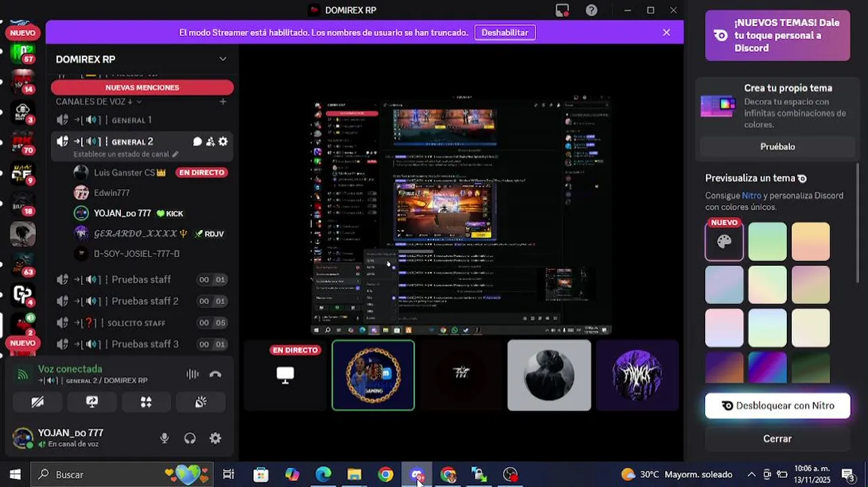The width and height of the screenshot is (868, 487).
Task: Open server with 57 notifications badge
Action: (x=22, y=53)
